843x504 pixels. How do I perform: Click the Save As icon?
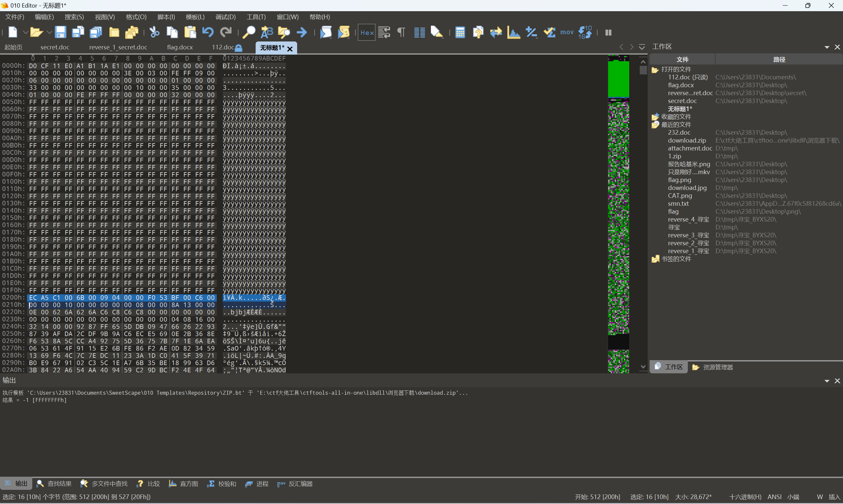78,32
